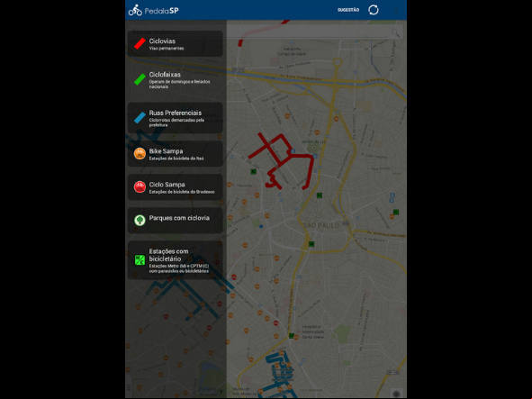Open the SUGESTÃO link in header
The height and width of the screenshot is (399, 532).
(348, 10)
